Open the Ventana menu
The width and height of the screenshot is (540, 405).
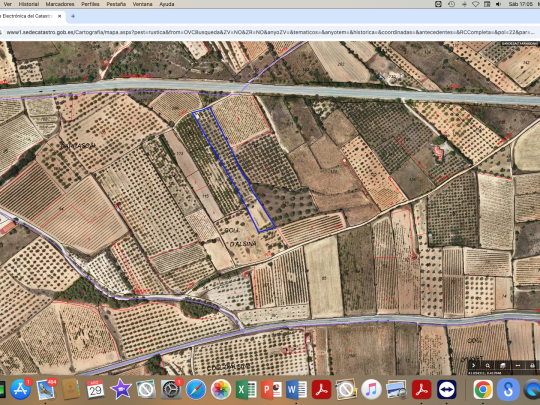coord(143,4)
